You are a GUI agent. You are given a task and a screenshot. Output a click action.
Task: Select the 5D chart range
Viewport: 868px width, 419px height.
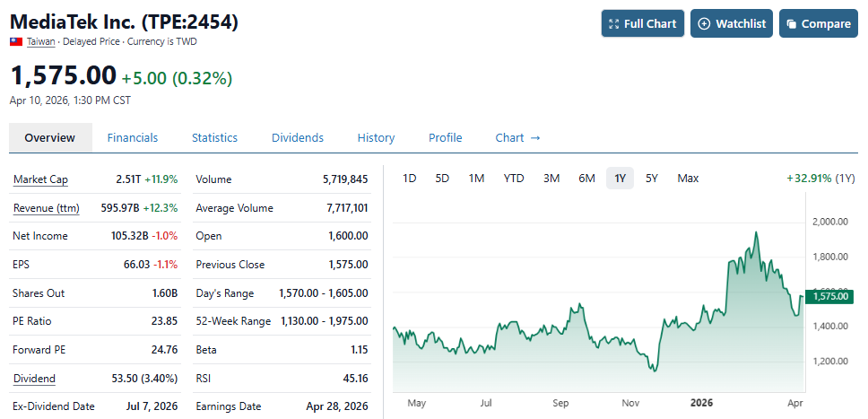(442, 179)
